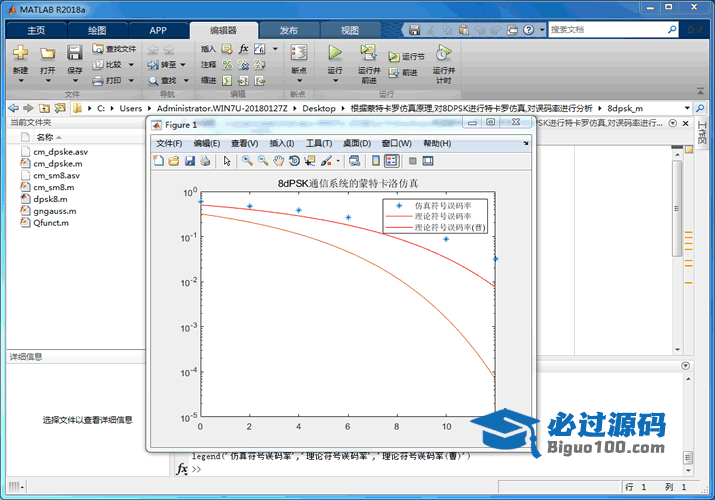Expand the 比较 dropdown arrow
Viewport: 715px width, 500px height.
click(131, 65)
